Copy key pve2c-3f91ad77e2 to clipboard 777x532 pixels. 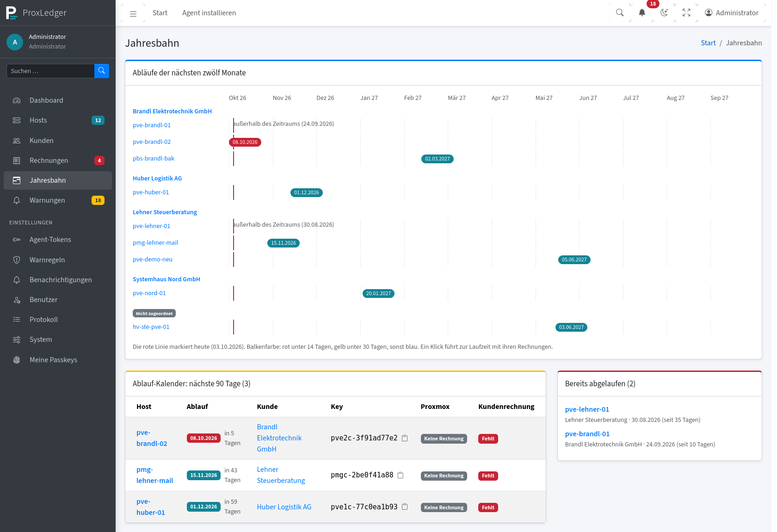click(405, 438)
